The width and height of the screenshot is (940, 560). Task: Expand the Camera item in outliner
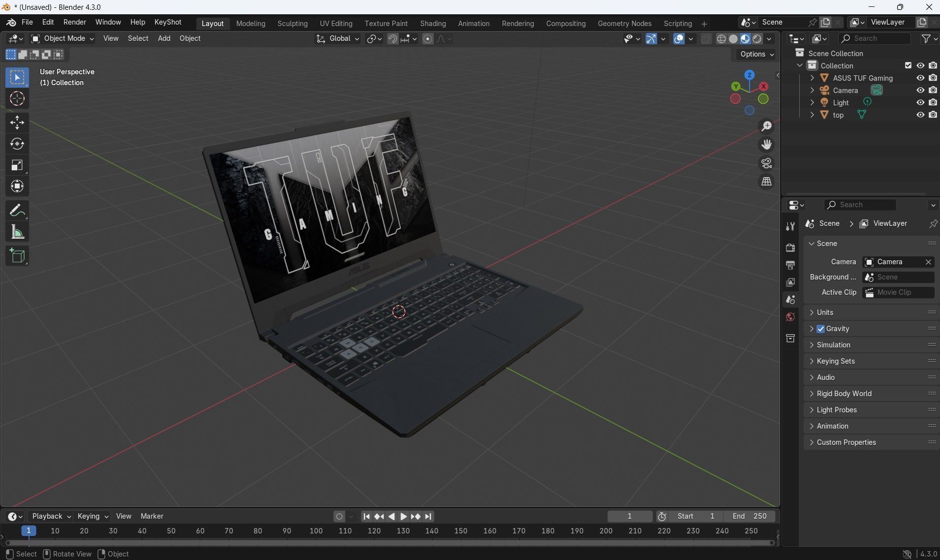pos(812,90)
